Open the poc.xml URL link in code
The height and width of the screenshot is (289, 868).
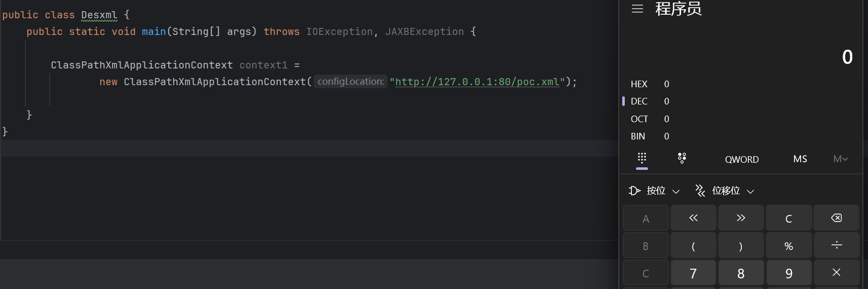coord(477,82)
